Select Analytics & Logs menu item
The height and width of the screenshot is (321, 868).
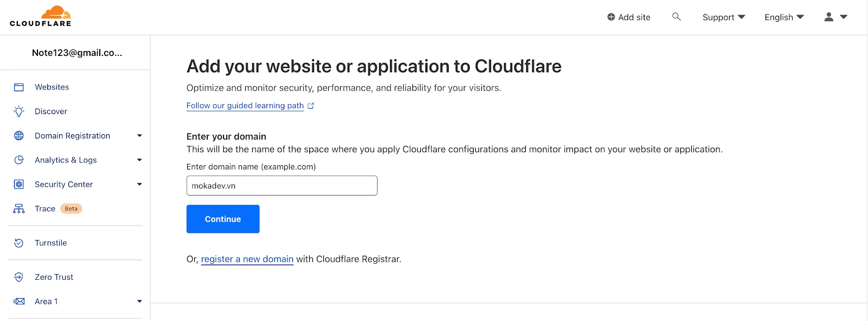[66, 160]
